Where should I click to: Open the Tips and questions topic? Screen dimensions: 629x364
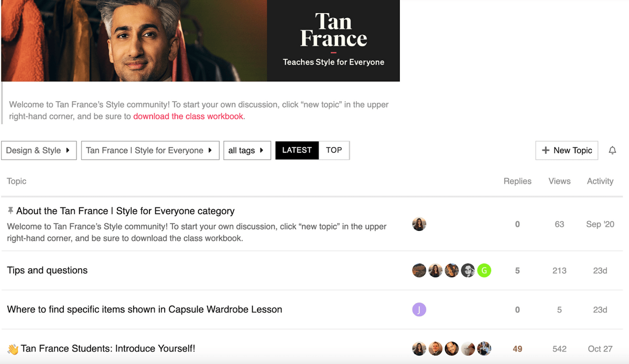(x=47, y=270)
